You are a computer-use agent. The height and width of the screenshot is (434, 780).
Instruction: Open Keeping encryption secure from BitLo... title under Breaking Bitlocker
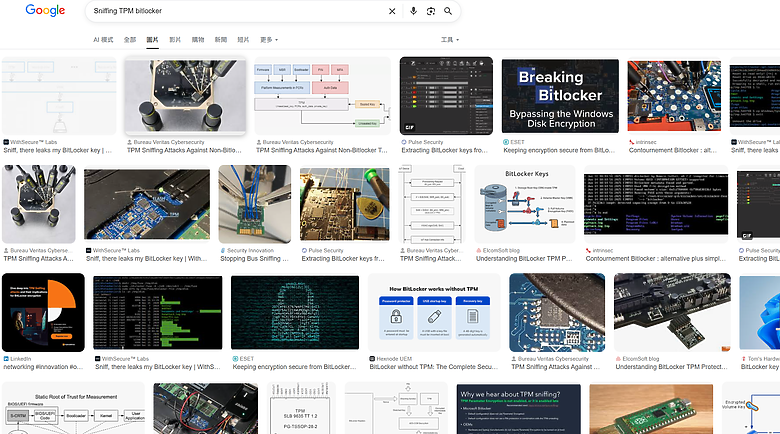click(559, 150)
